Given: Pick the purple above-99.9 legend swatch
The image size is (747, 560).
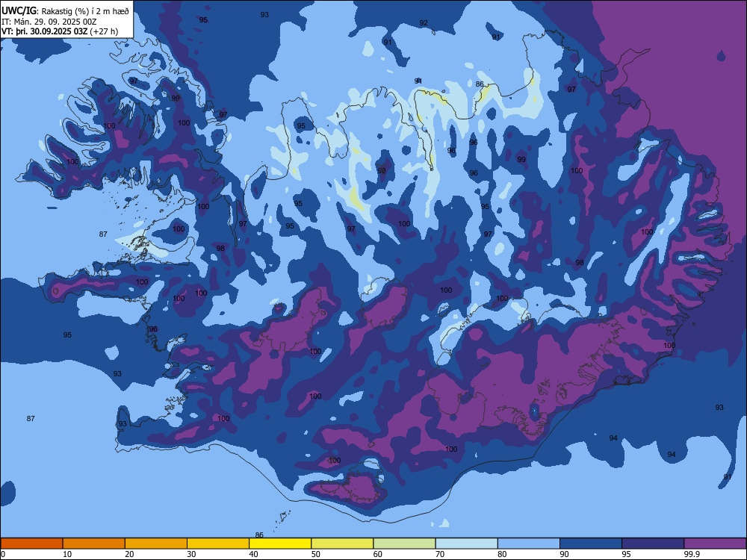Looking at the screenshot, I should [x=716, y=544].
